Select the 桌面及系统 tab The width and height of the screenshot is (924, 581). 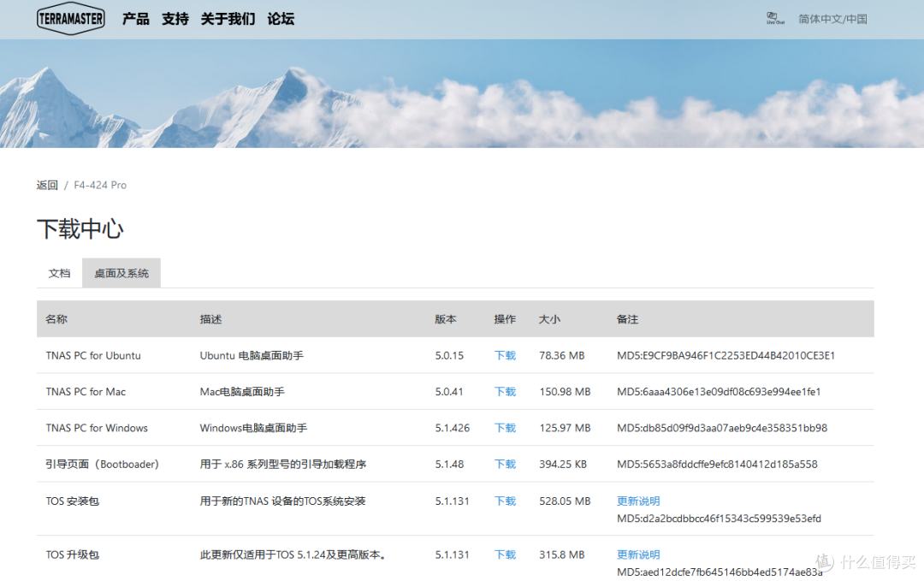121,273
